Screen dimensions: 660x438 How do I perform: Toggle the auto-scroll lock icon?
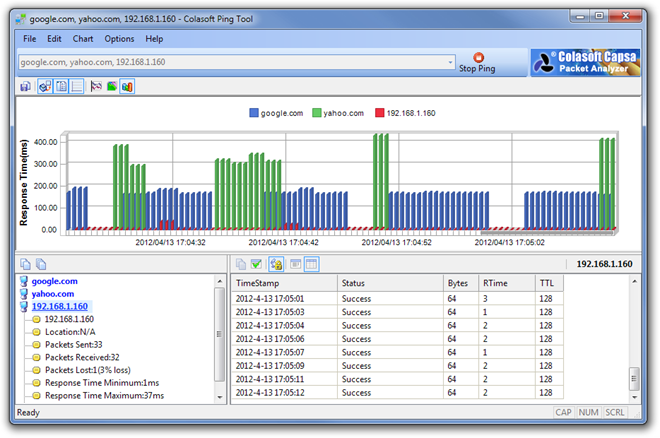[x=276, y=264]
